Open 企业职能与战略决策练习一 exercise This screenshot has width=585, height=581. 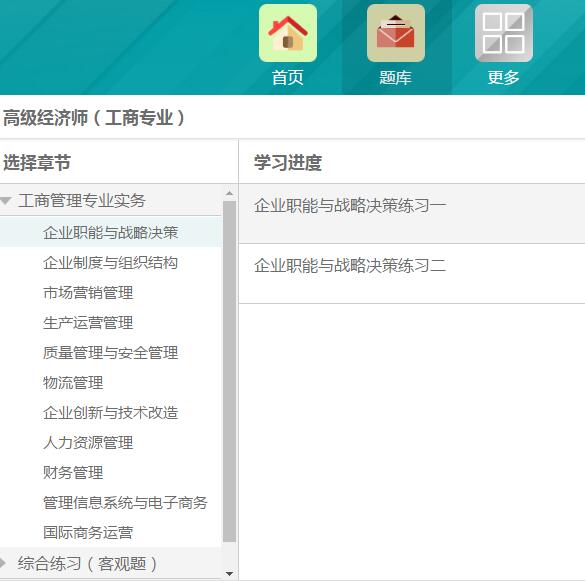[x=412, y=213]
